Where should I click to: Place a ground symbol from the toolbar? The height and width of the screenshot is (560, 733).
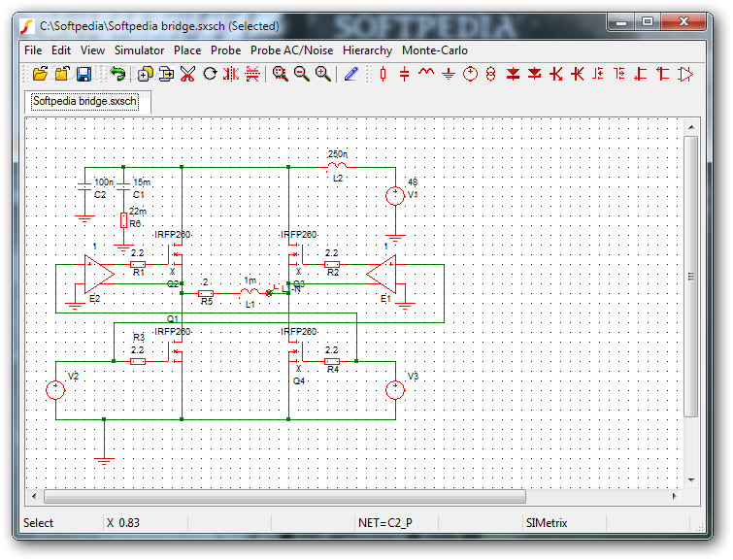[449, 74]
